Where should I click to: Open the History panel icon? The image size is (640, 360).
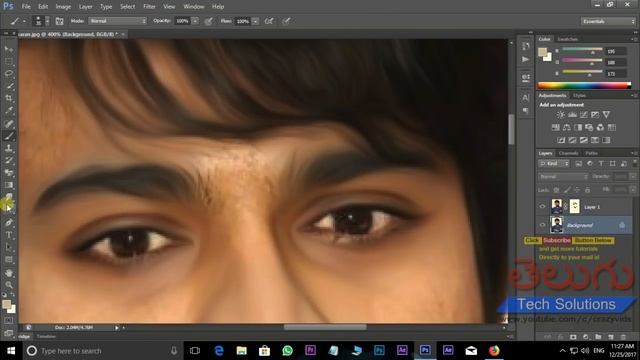[526, 46]
